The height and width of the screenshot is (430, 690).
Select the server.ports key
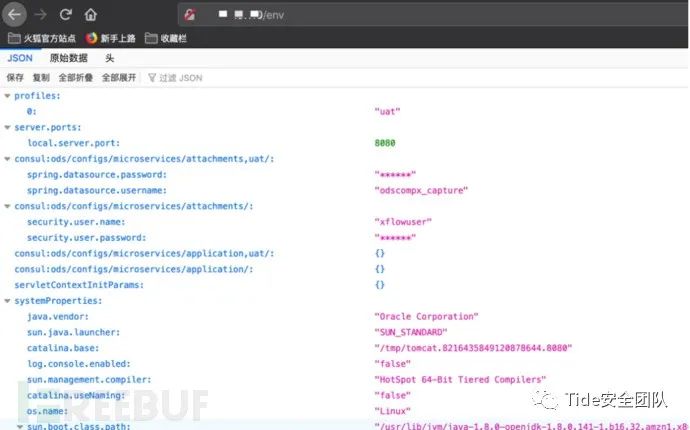tap(48, 127)
